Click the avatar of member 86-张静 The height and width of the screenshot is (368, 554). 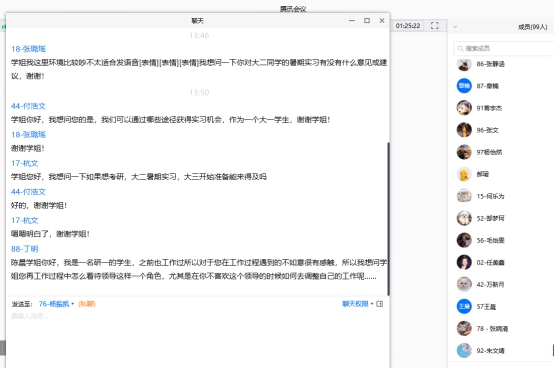click(464, 64)
